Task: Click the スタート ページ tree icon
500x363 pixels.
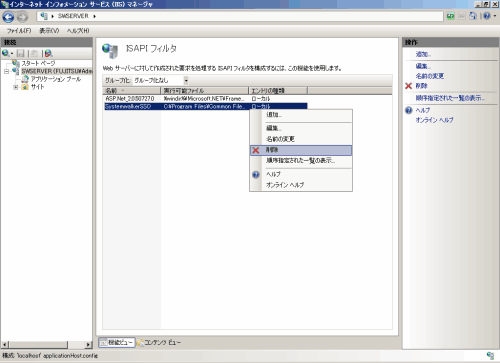Action: (16, 63)
